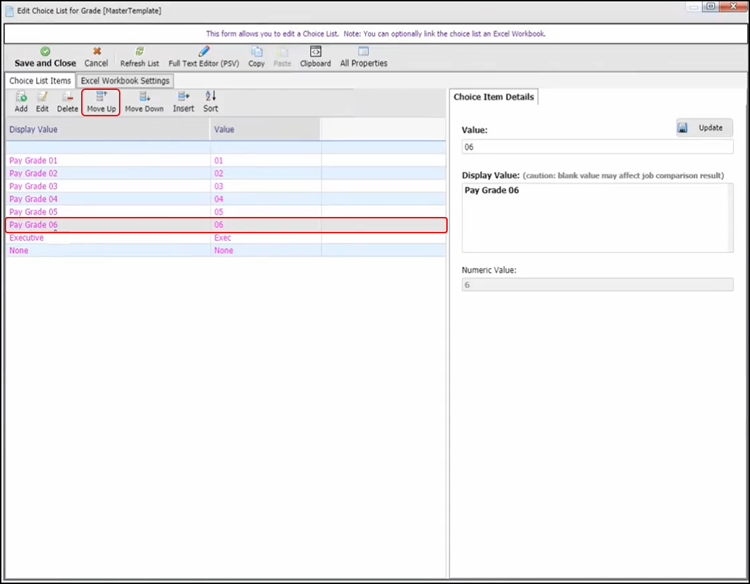Click the Copy toolbar icon
Image resolution: width=750 pixels, height=584 pixels.
(256, 51)
